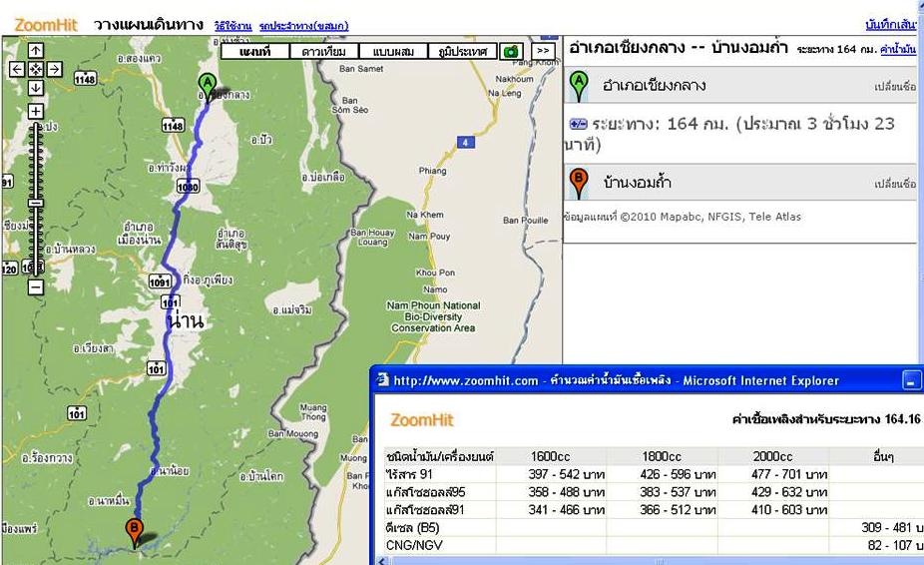Viewport: 924px width, 565px height.
Task: Click the orange B marker on map
Action: pos(133,530)
